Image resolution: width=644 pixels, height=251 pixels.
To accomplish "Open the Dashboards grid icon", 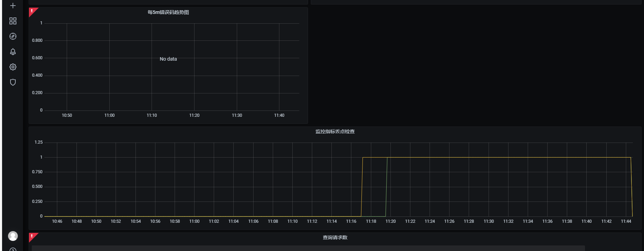I will pos(13,21).
